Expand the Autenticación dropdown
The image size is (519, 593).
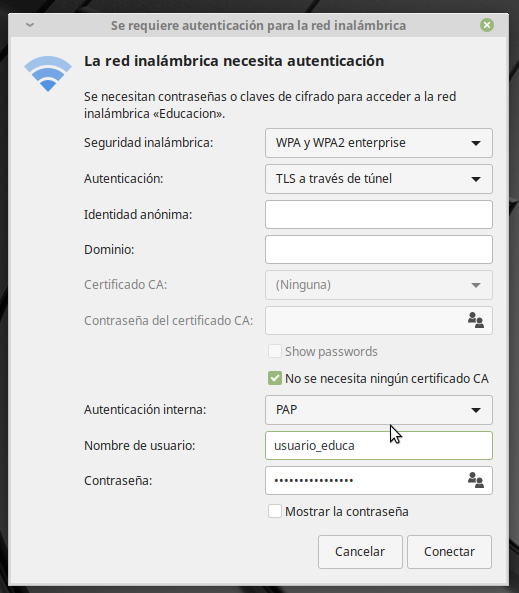point(379,179)
